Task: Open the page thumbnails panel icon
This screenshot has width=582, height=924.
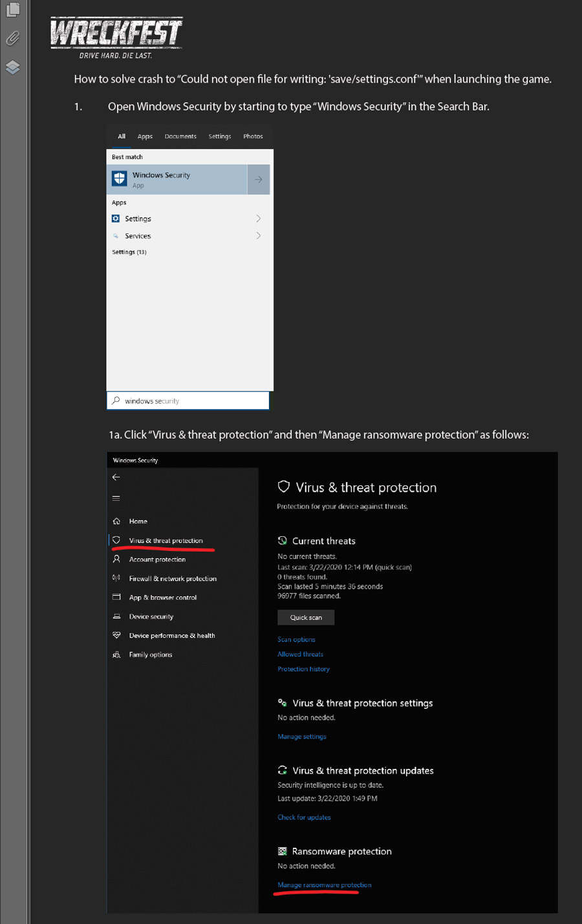Action: pos(12,10)
